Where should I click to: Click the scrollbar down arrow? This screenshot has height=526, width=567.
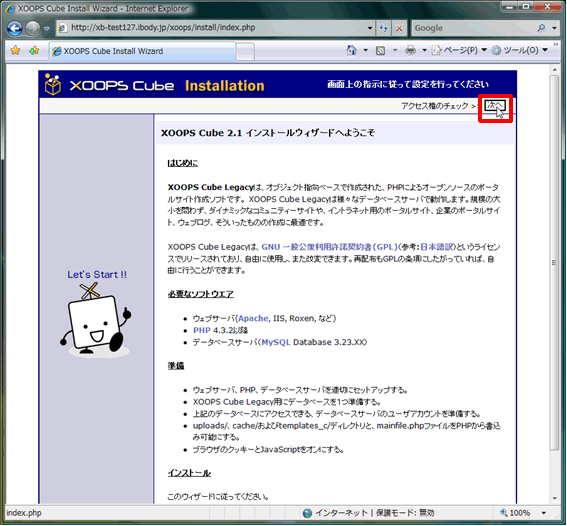click(x=554, y=498)
